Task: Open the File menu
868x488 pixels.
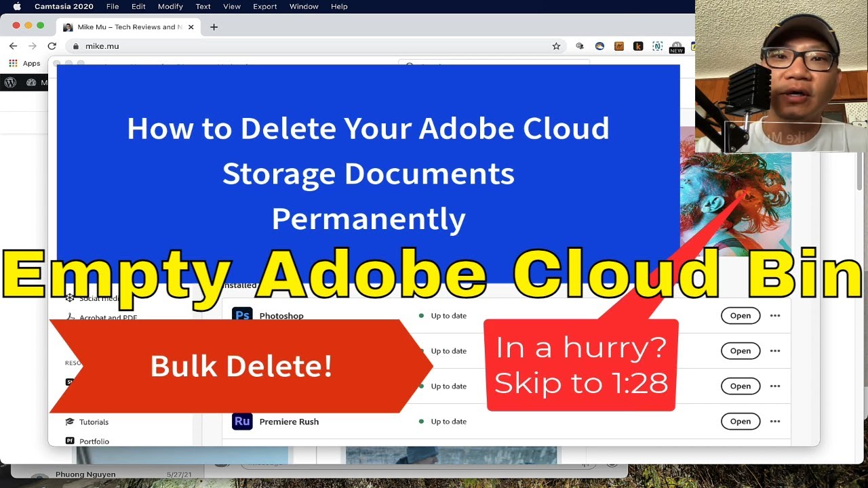Action: coord(113,6)
